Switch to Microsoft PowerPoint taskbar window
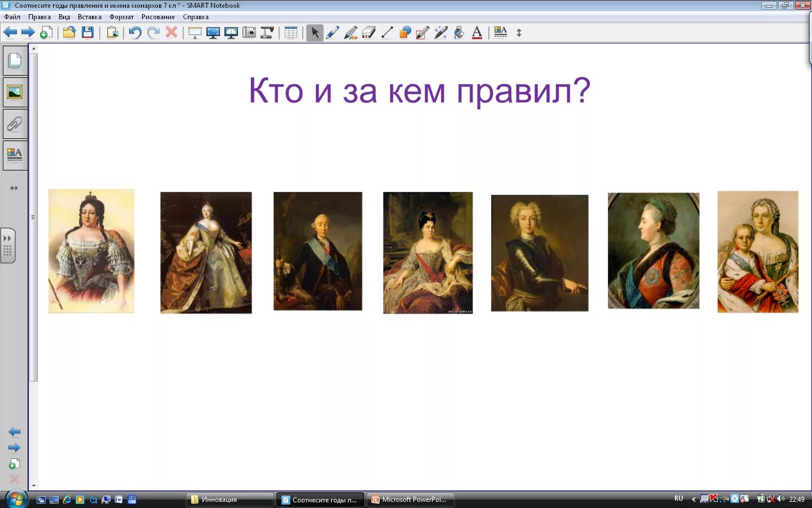 coord(411,500)
